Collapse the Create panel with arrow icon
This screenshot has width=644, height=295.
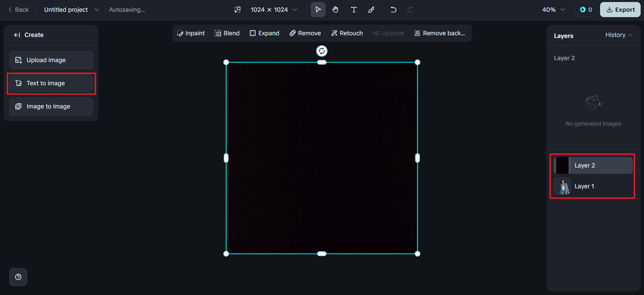(17, 35)
